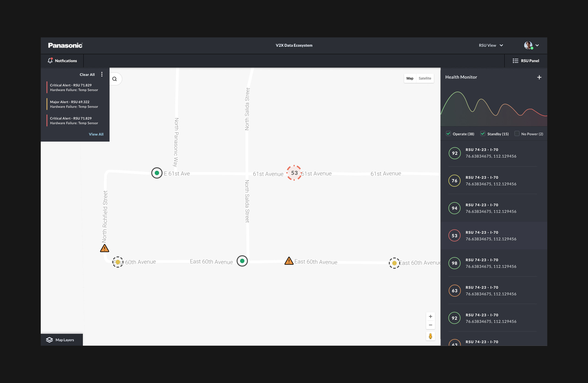This screenshot has height=383, width=588.
Task: Open the Map Layers panel
Action: (61, 340)
